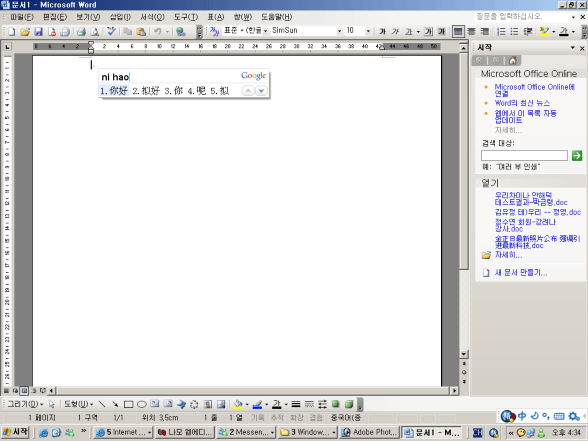
Task: Expand the highlight color dropdown arrow
Action: (x=554, y=32)
